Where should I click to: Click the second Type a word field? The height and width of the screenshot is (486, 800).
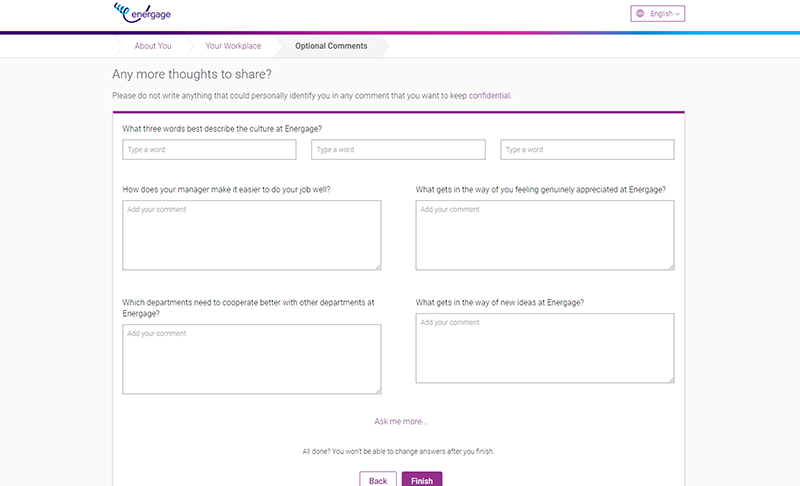[x=398, y=149]
